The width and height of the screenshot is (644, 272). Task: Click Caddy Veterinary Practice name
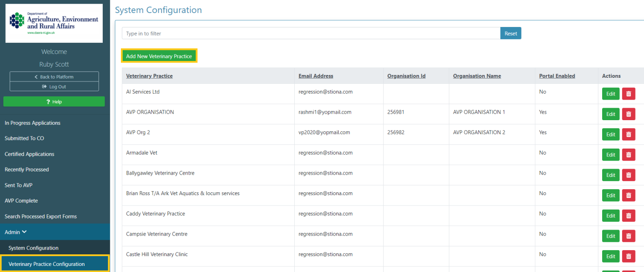[x=156, y=214]
